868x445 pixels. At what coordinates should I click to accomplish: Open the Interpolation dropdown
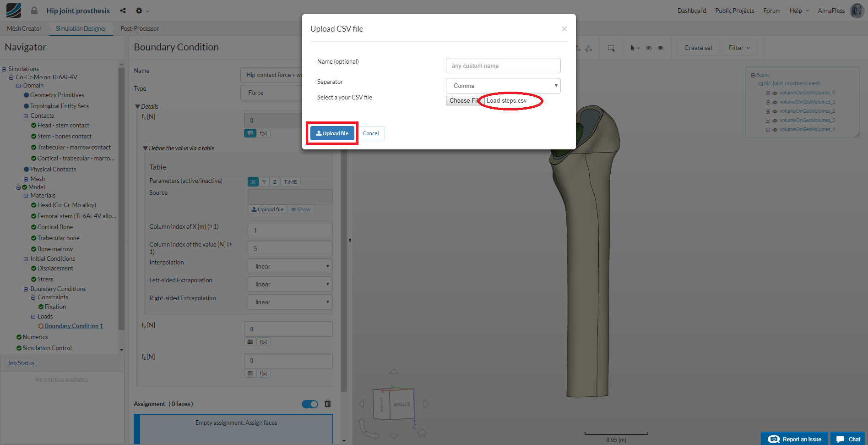tap(290, 266)
